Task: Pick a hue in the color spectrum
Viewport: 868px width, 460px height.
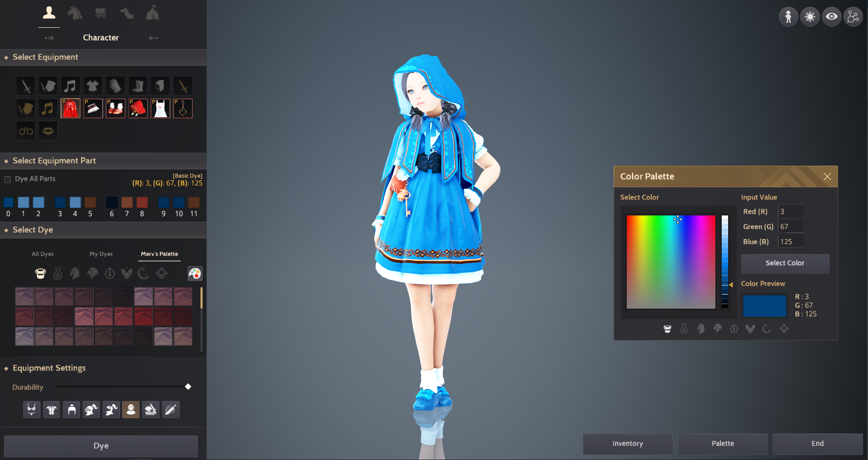Action: pyautogui.click(x=671, y=262)
